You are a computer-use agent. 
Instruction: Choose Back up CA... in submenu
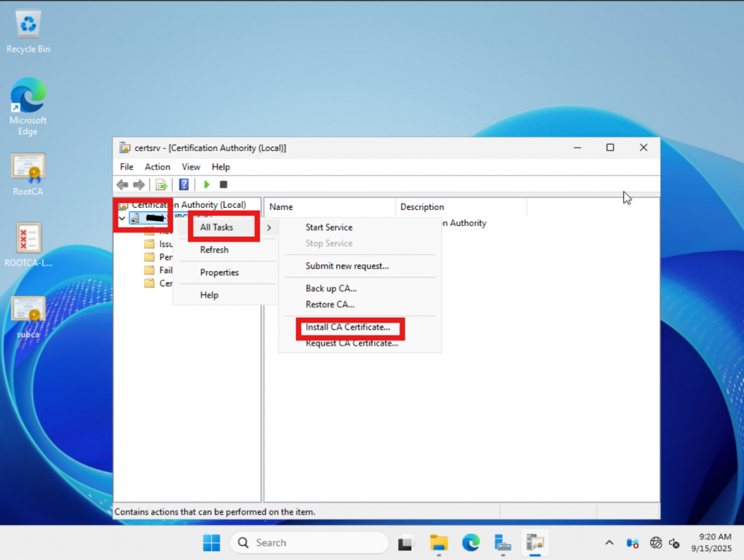coord(331,288)
